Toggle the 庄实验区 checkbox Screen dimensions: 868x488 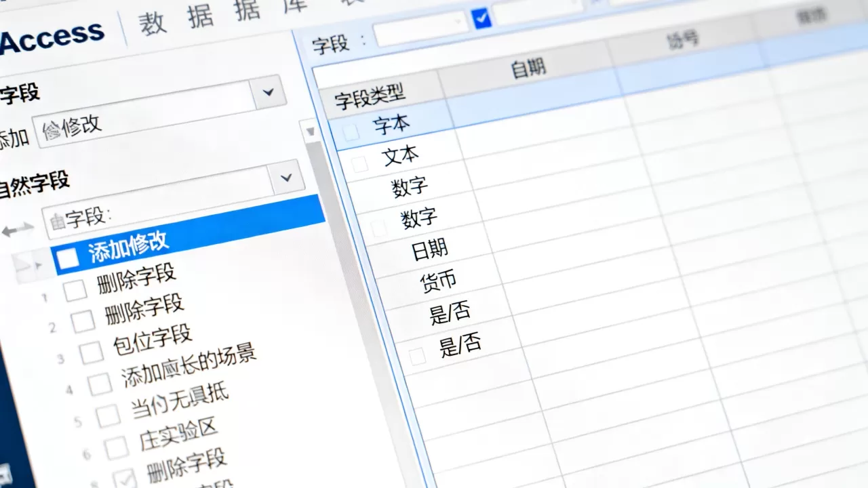point(117,447)
